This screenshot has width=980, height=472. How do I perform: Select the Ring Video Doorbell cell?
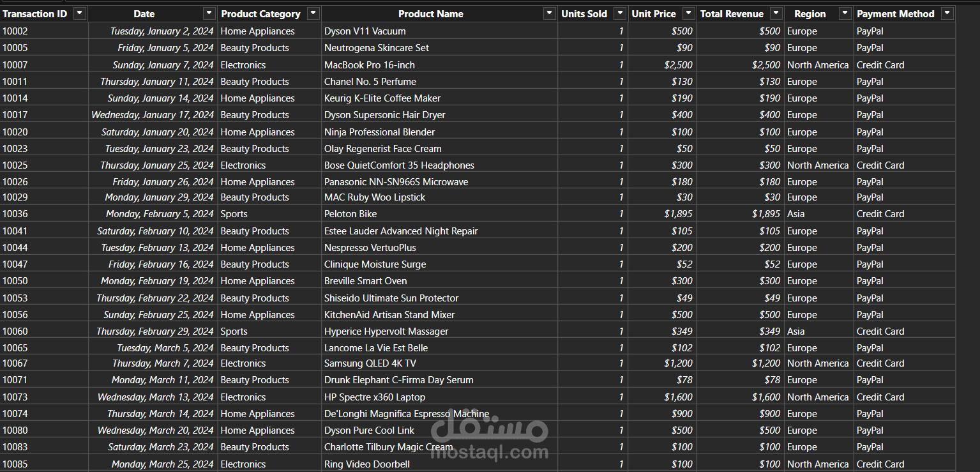439,464
